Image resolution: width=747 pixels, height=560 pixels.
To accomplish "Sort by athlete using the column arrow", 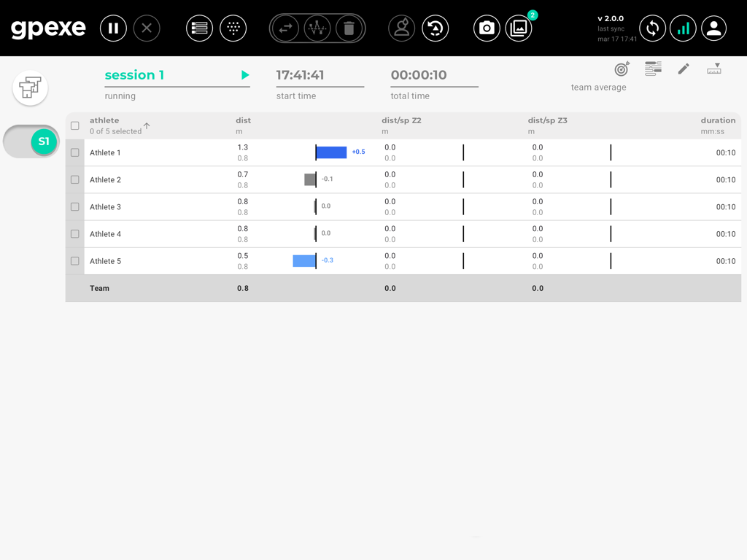I will (x=147, y=125).
